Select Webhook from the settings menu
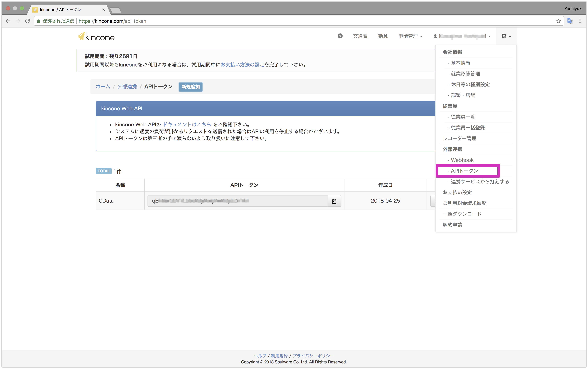Image resolution: width=588 pixels, height=369 pixels. tap(462, 160)
